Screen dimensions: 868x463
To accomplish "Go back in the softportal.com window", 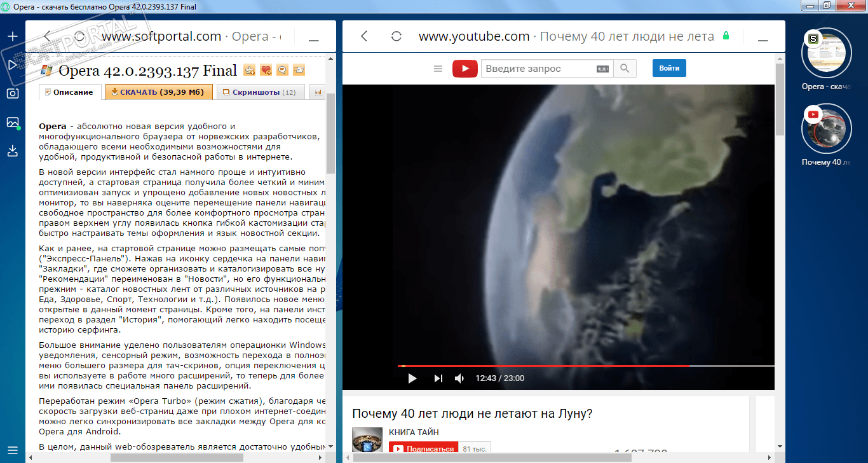I will point(48,36).
